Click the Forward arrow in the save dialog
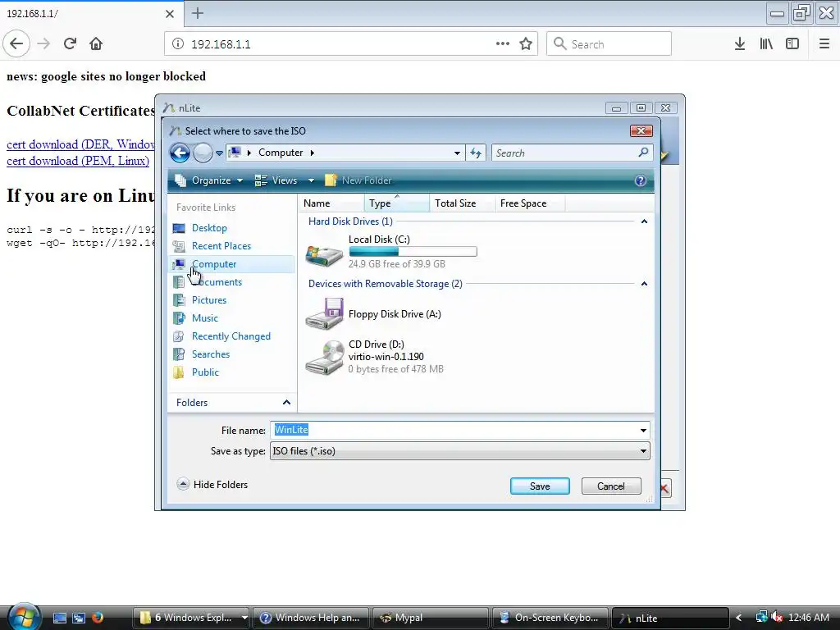 pyautogui.click(x=203, y=153)
